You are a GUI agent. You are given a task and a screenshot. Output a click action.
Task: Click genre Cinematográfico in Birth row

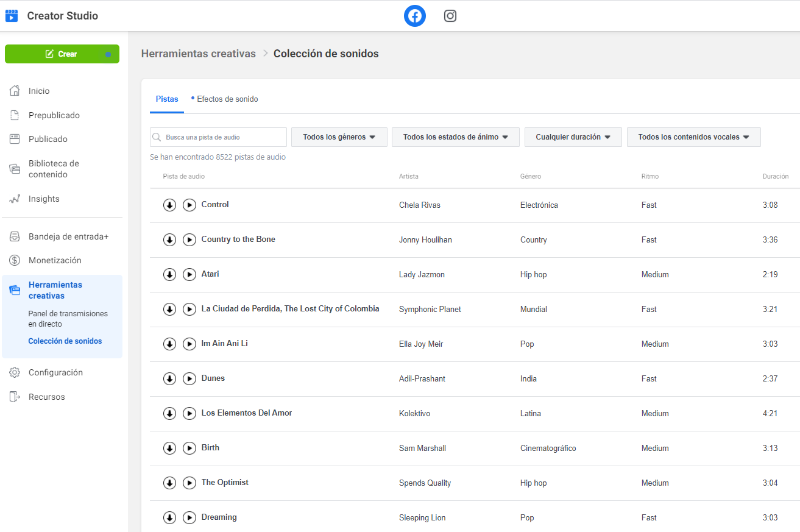548,449
